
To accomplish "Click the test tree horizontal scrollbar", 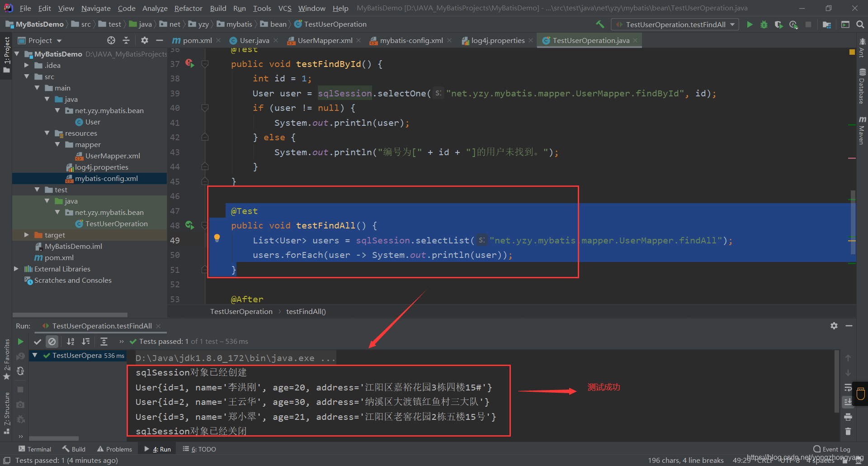I will (x=53, y=438).
